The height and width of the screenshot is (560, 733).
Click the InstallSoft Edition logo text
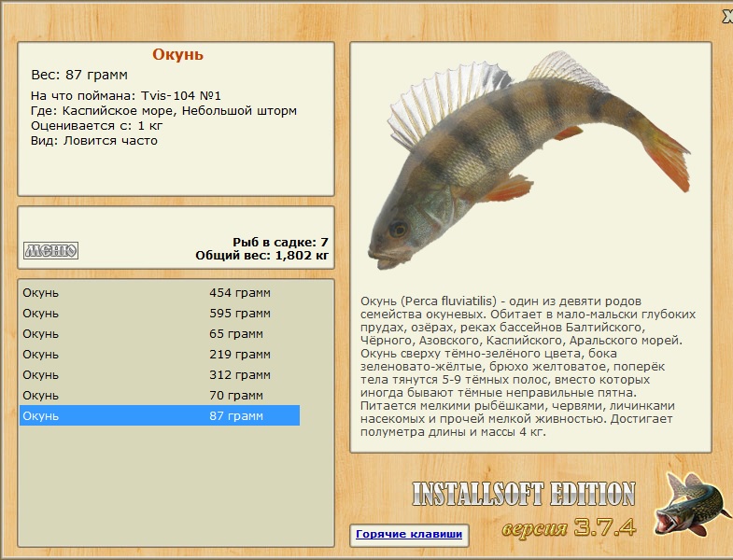(524, 494)
